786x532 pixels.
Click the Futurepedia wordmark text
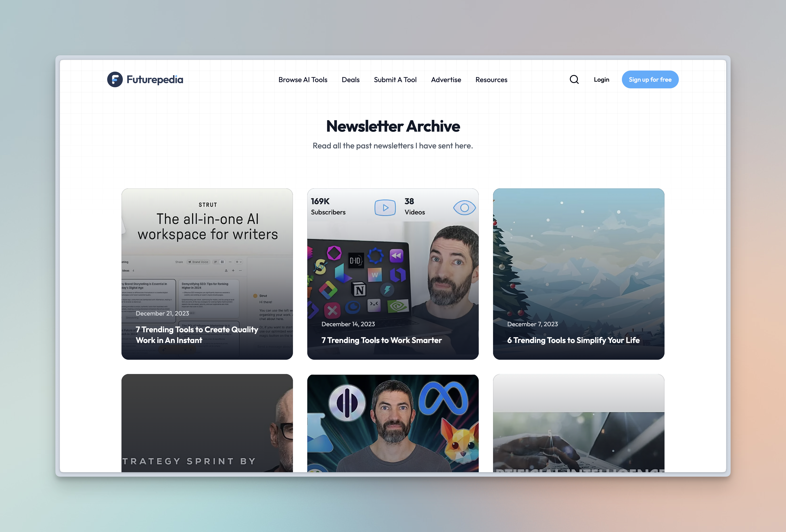[x=155, y=79]
